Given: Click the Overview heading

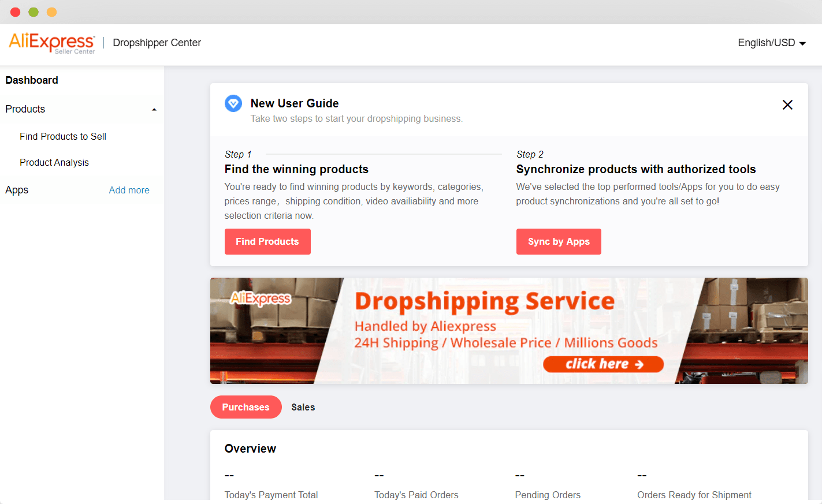Looking at the screenshot, I should (x=250, y=449).
